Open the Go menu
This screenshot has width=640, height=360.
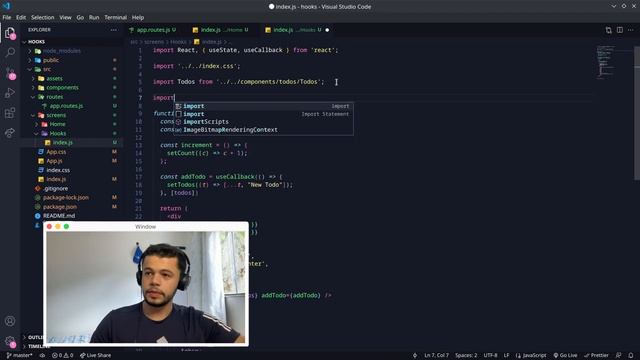click(80, 18)
